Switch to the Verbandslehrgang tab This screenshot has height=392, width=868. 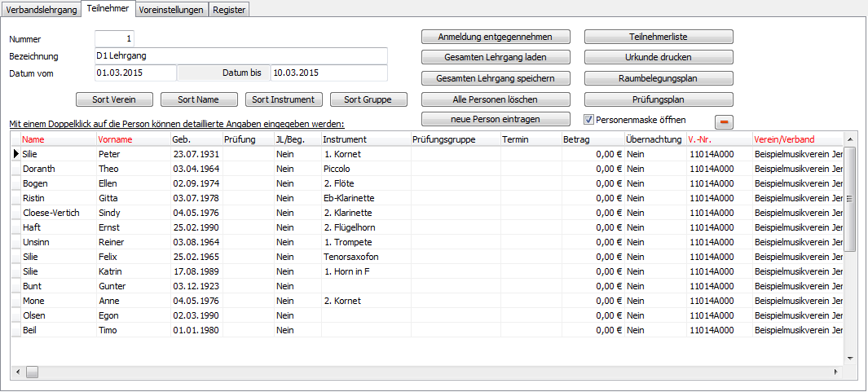tap(42, 9)
